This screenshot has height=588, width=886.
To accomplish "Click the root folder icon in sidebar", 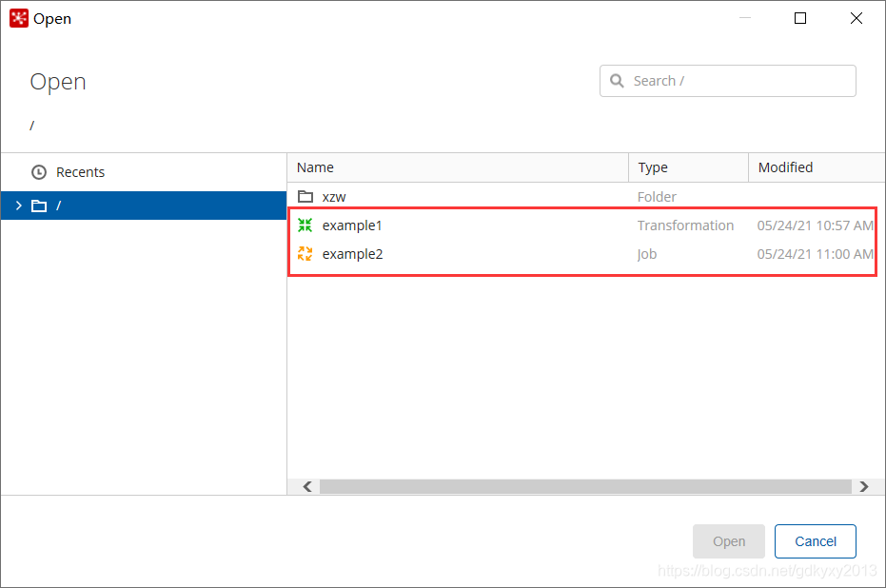I will pyautogui.click(x=39, y=206).
